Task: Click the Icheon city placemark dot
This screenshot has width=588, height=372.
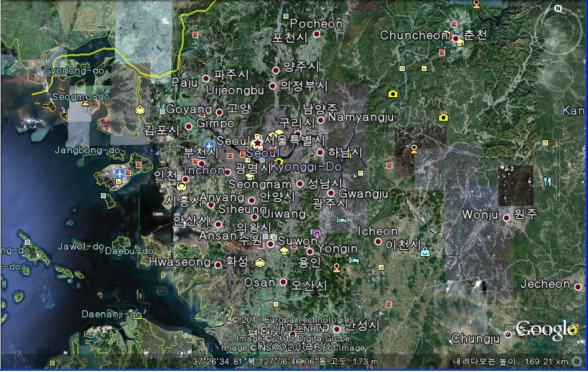Action: [378, 242]
